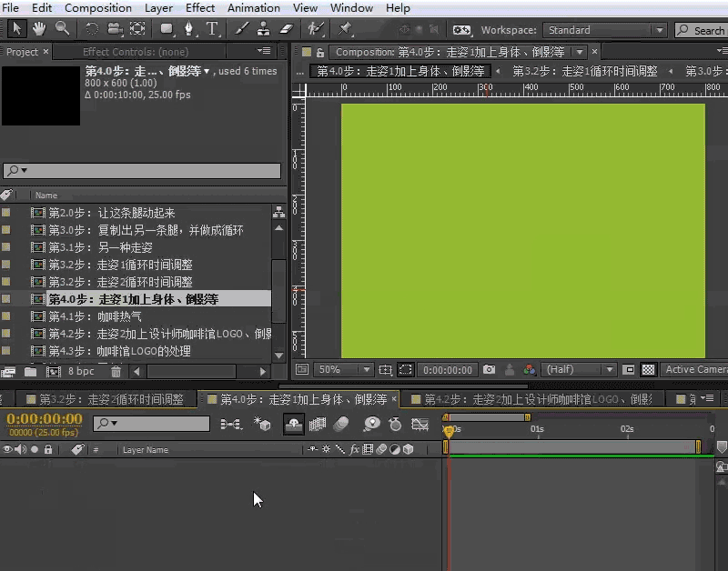Click the timeline current time indicator
Image resolution: width=728 pixels, height=571 pixels.
[x=448, y=431]
